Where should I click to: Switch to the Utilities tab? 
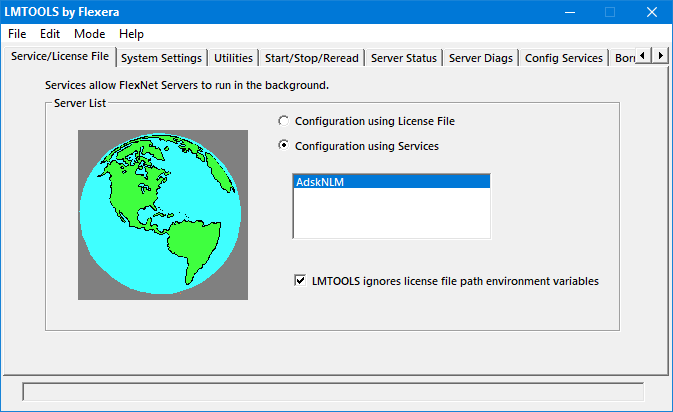(x=233, y=58)
